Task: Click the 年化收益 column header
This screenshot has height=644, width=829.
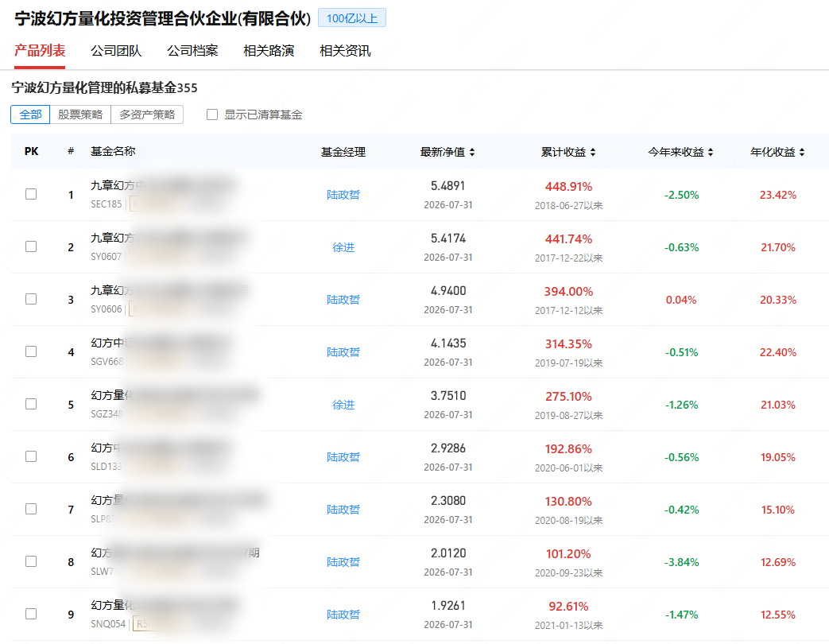Action: pyautogui.click(x=773, y=153)
